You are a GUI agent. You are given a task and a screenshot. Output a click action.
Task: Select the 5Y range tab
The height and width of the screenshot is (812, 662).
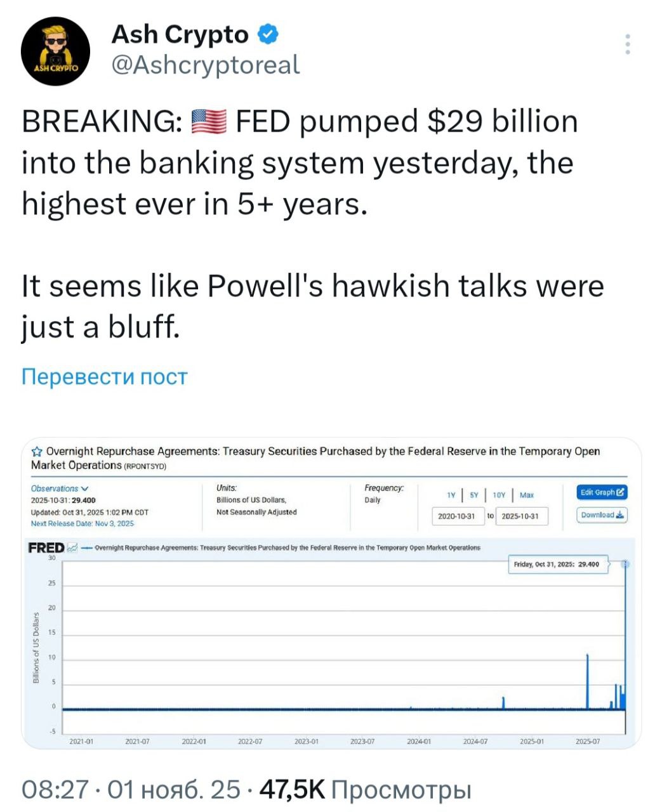click(473, 495)
